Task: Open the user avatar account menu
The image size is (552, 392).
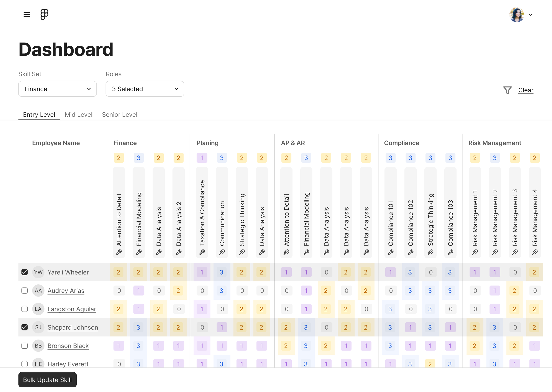Action: click(517, 14)
